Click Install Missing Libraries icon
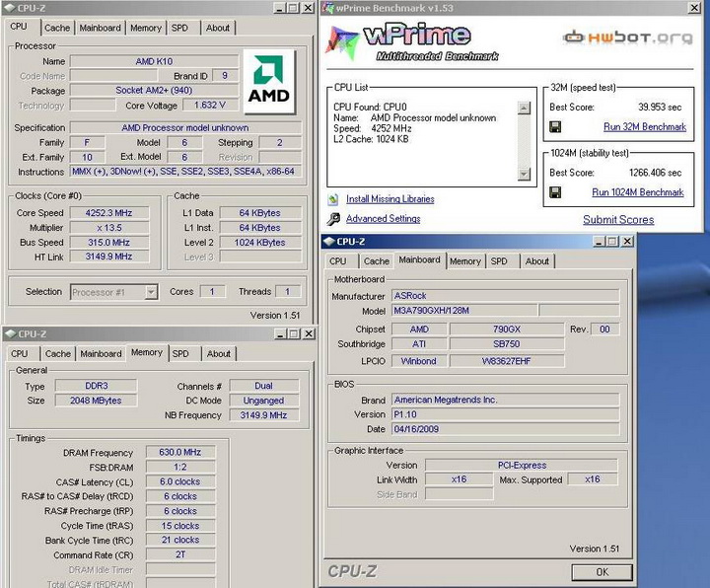 pyautogui.click(x=333, y=199)
